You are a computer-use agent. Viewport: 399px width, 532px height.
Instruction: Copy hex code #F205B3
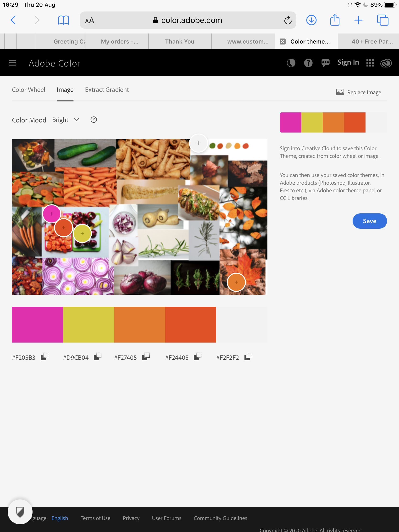(44, 356)
